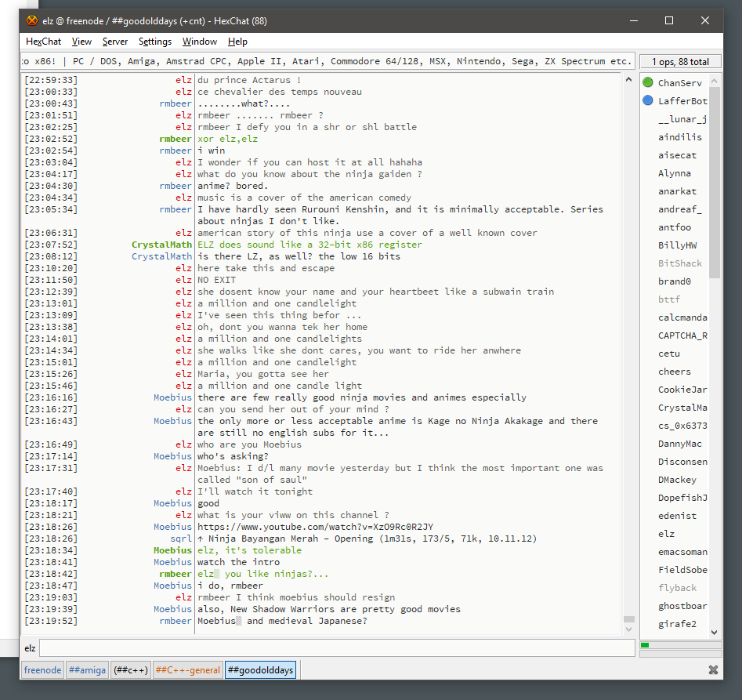The image size is (742, 700).
Task: Click the chat scrollbar thumb at bottom
Action: (x=628, y=619)
